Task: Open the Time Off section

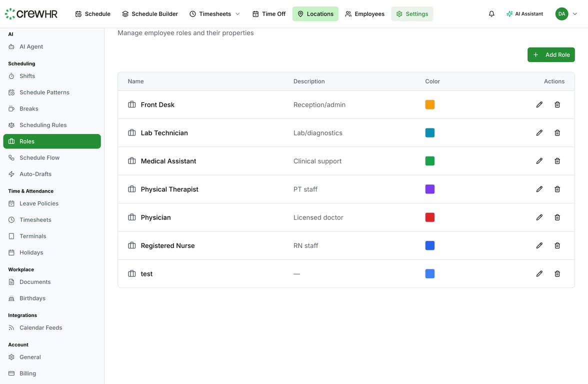Action: pyautogui.click(x=268, y=13)
